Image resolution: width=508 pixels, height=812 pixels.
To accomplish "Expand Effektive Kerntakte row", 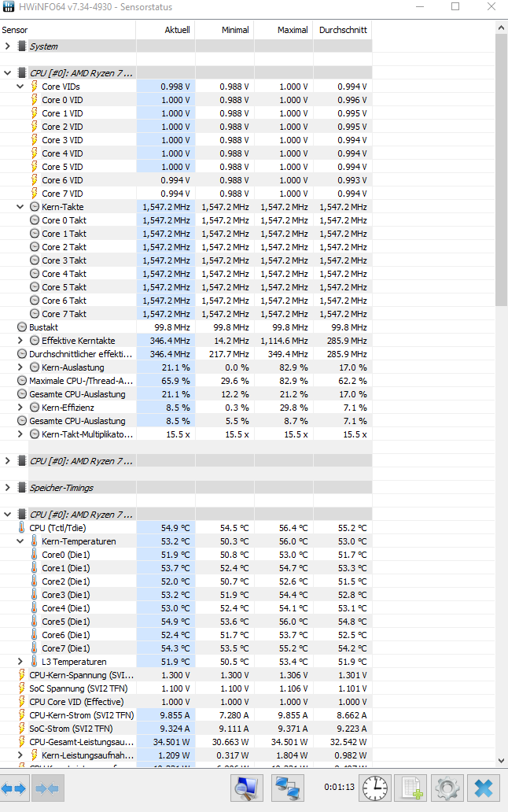I will 20,340.
